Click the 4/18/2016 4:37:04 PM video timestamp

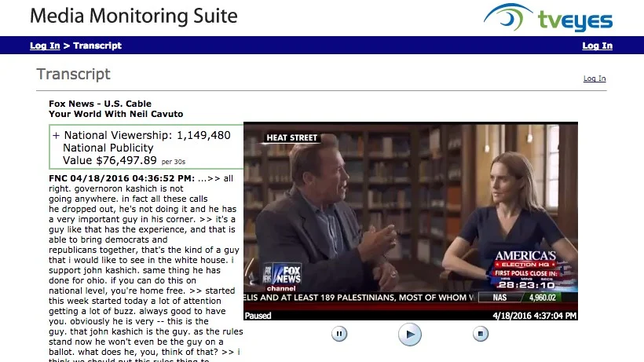tap(535, 316)
